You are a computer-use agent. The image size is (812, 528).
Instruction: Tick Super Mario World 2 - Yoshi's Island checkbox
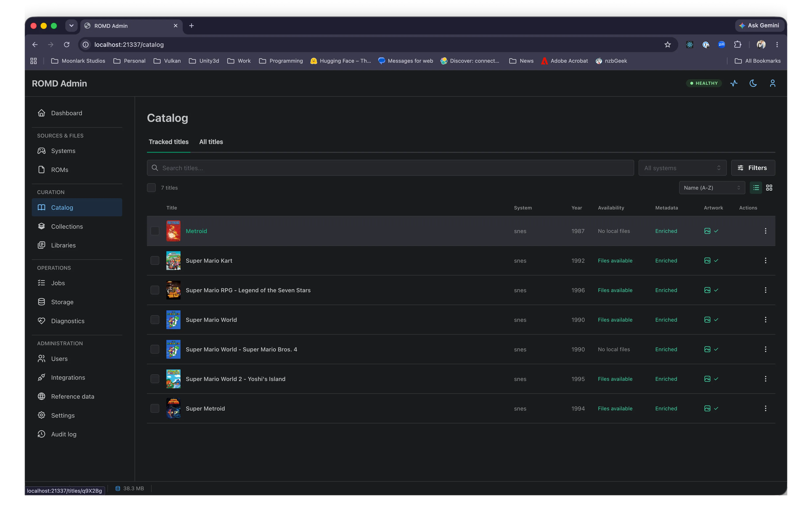pyautogui.click(x=155, y=379)
